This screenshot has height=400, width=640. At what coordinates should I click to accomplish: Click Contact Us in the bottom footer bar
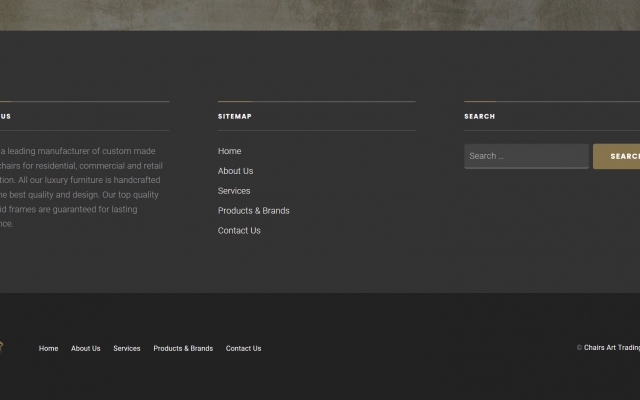pos(243,349)
